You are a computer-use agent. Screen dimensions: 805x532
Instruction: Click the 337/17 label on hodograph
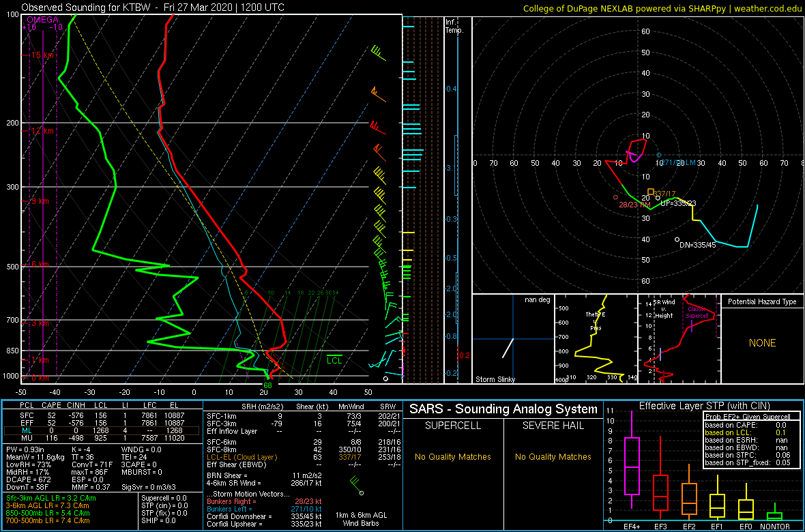664,194
